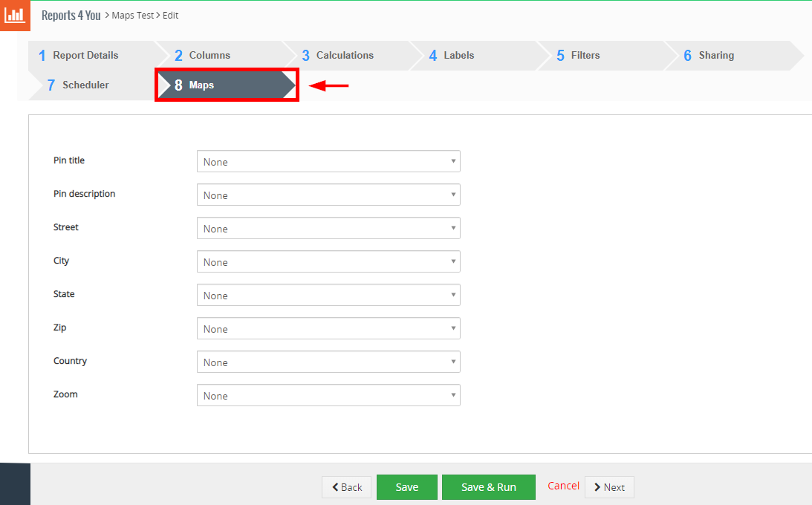Screen dimensions: 812x505
Task: Open the Pin description dropdown
Action: [328, 195]
